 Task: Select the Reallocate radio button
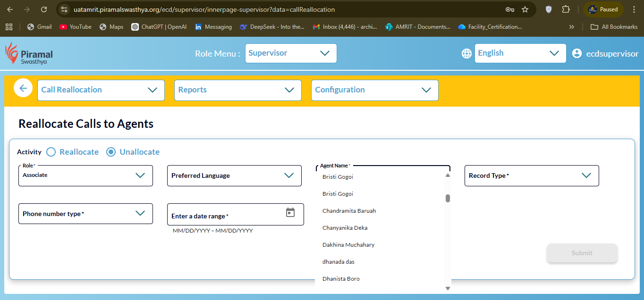51,152
